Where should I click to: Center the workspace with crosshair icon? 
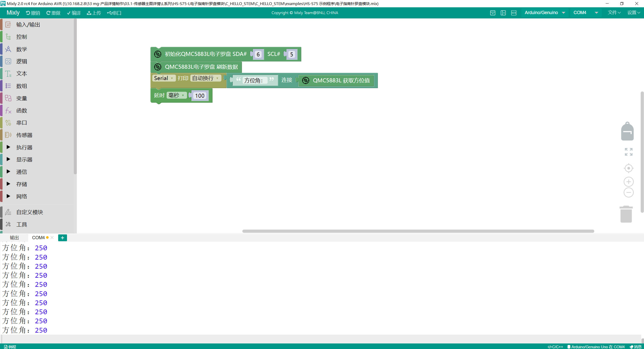pyautogui.click(x=628, y=168)
